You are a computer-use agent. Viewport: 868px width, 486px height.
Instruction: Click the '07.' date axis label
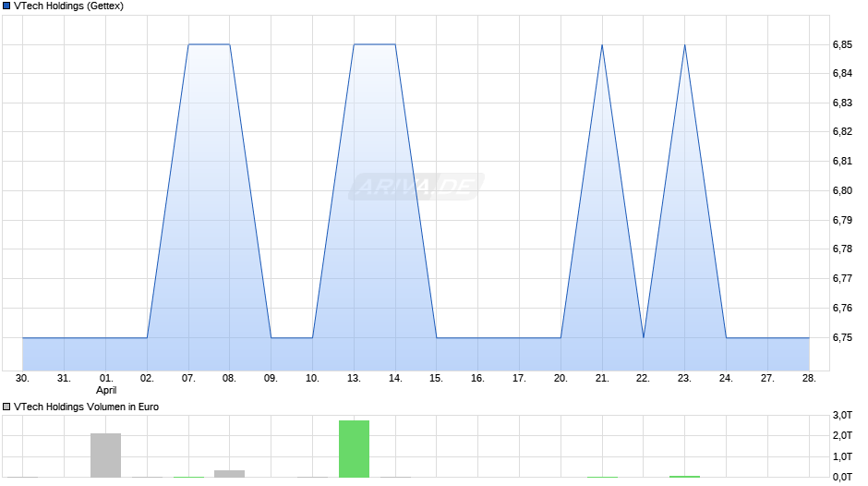click(188, 379)
